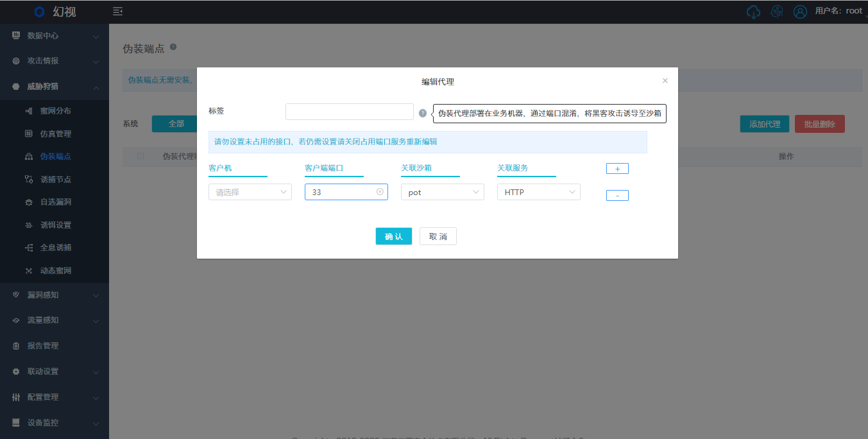Click the 添加代理 button
Viewport: 868px width, 439px height.
765,125
